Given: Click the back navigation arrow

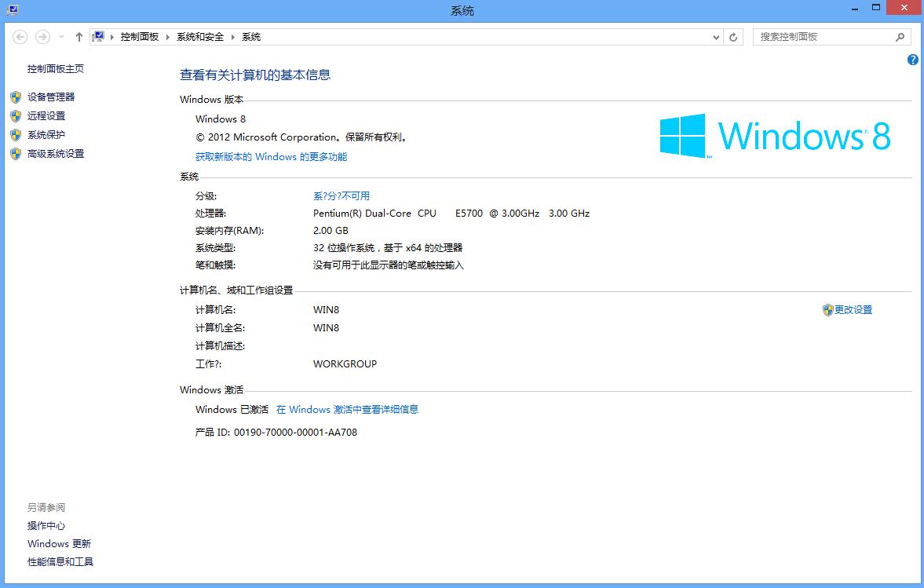Looking at the screenshot, I should pos(20,37).
